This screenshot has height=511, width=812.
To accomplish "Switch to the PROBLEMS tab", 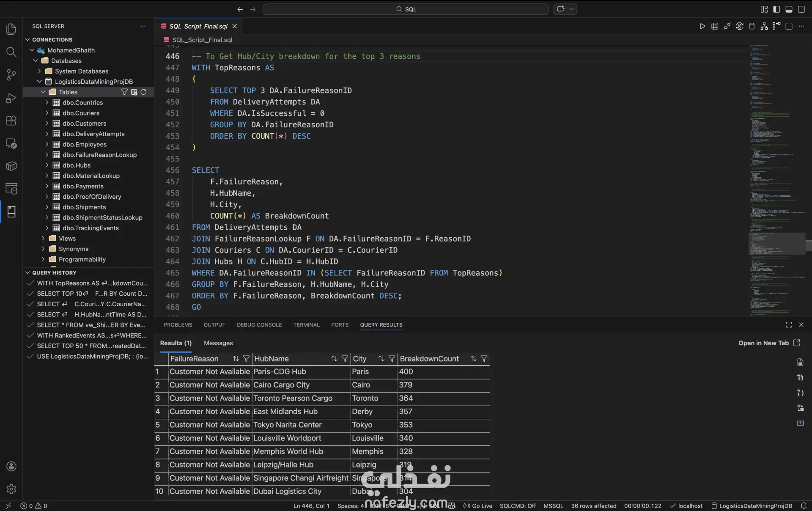I will [178, 325].
